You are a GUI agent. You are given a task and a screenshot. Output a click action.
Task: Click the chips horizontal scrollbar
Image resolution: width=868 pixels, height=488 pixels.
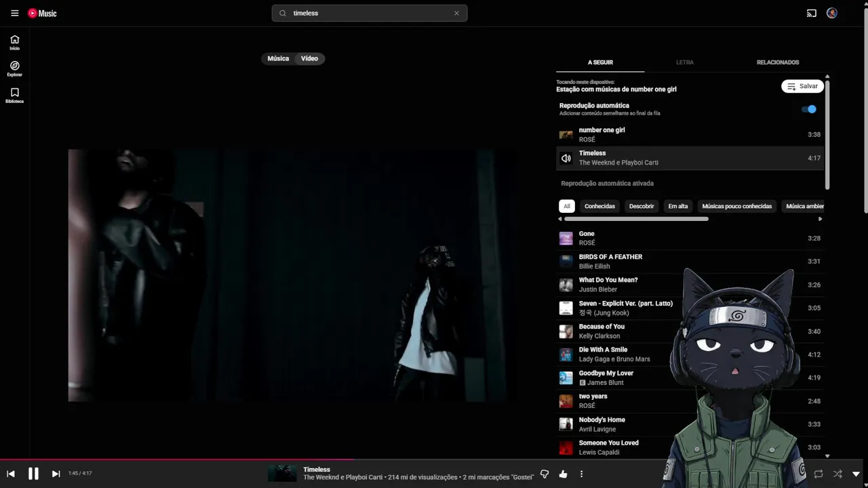(636, 219)
